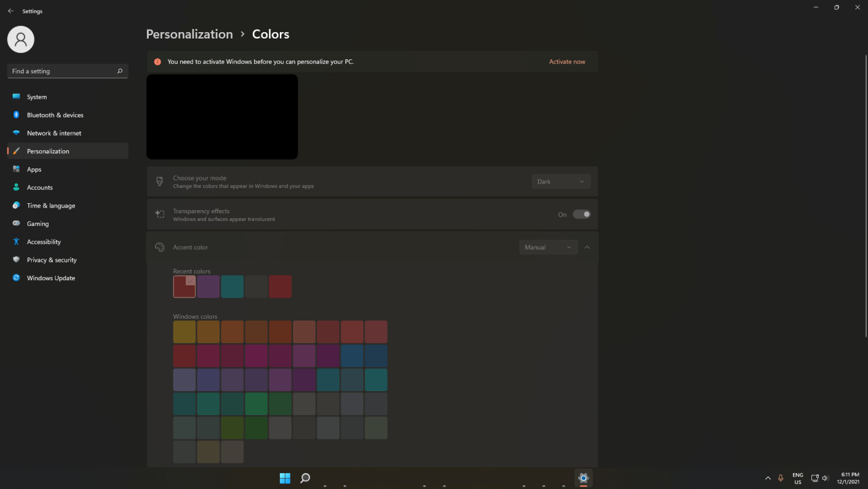Focus the Find a setting search box
The image size is (868, 489).
[x=67, y=71]
